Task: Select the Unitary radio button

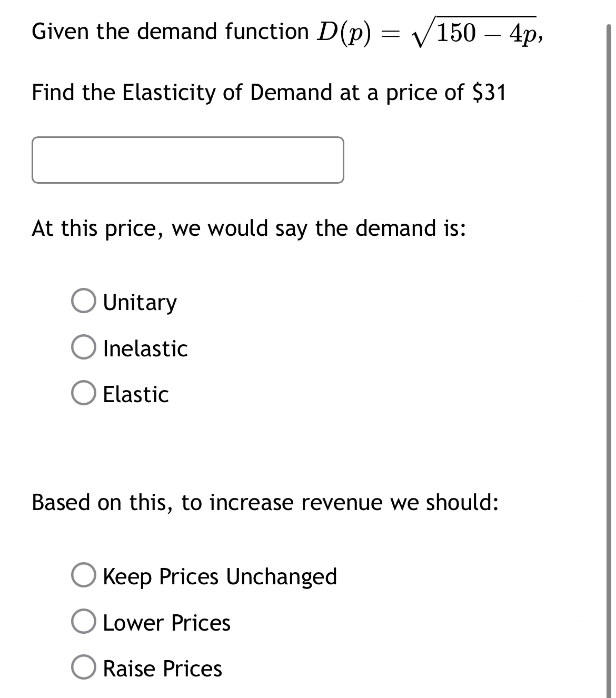Action: pos(84,301)
